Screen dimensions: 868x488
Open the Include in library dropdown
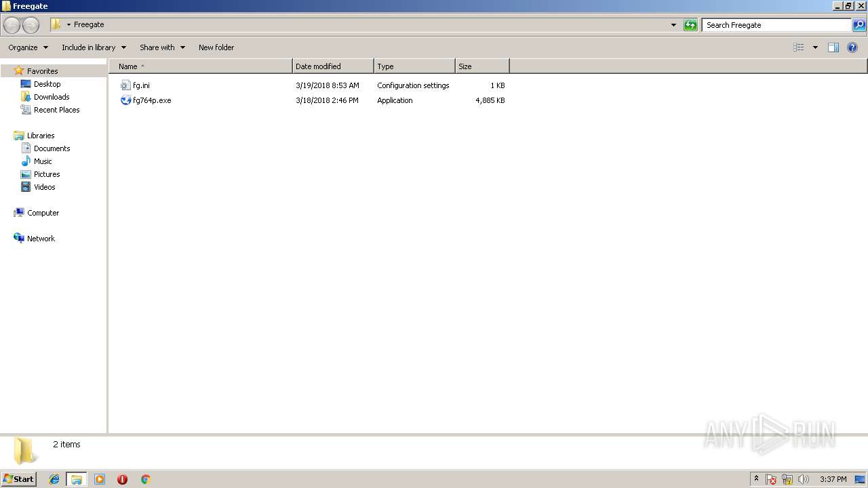tap(94, 47)
